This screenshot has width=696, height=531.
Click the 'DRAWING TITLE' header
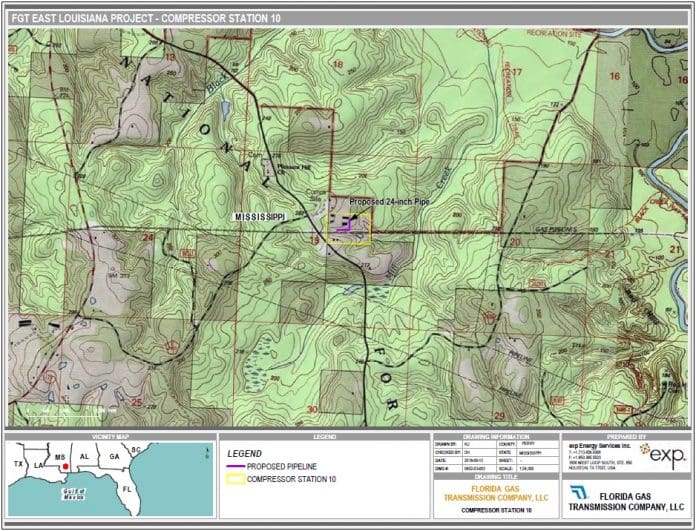pyautogui.click(x=496, y=476)
